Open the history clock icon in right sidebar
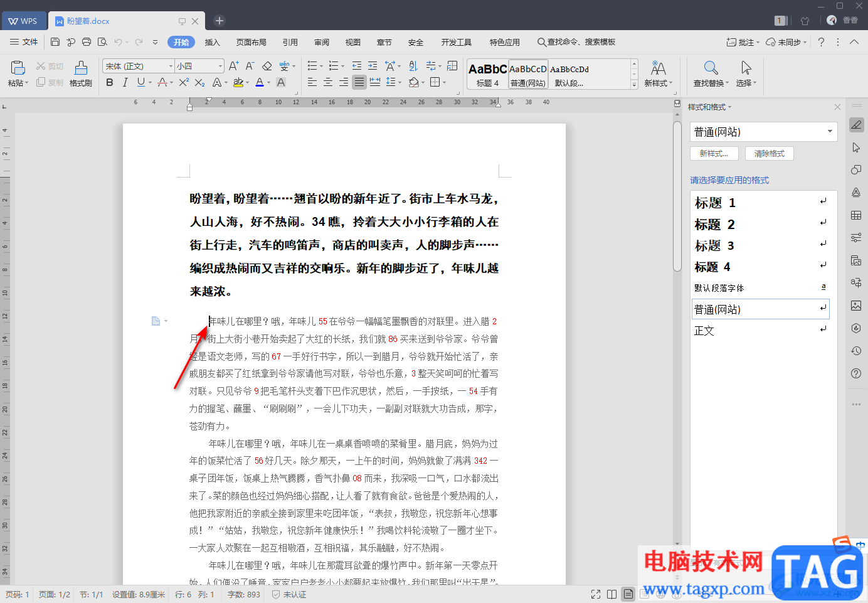The width and height of the screenshot is (868, 603). (x=856, y=351)
